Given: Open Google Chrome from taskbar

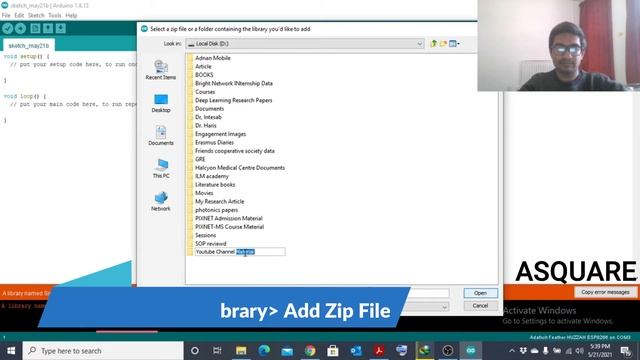Looking at the screenshot, I should click(x=310, y=351).
